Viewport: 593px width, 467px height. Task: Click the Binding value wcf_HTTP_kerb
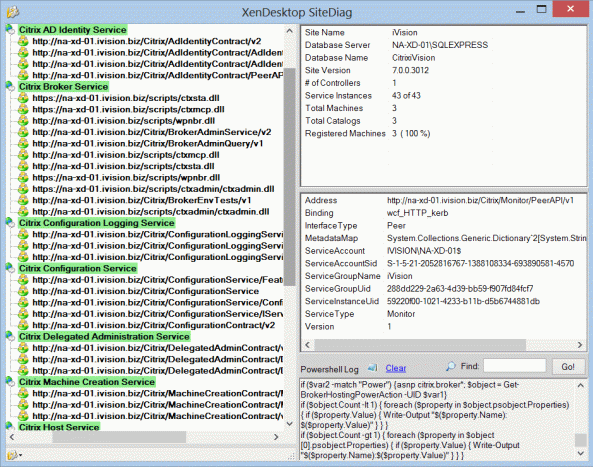point(418,213)
